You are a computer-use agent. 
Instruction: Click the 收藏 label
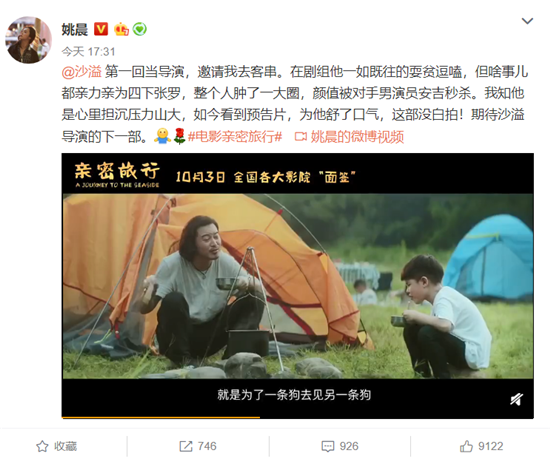(x=66, y=446)
